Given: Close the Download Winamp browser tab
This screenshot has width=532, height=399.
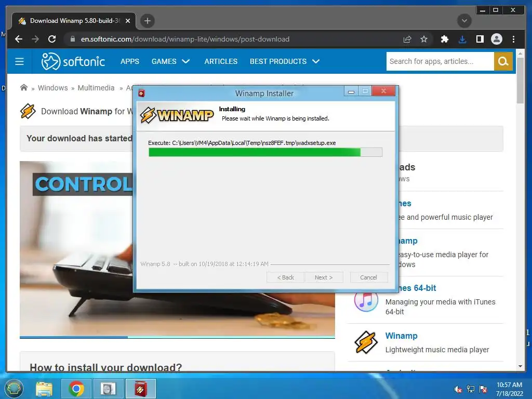Looking at the screenshot, I should tap(128, 21).
